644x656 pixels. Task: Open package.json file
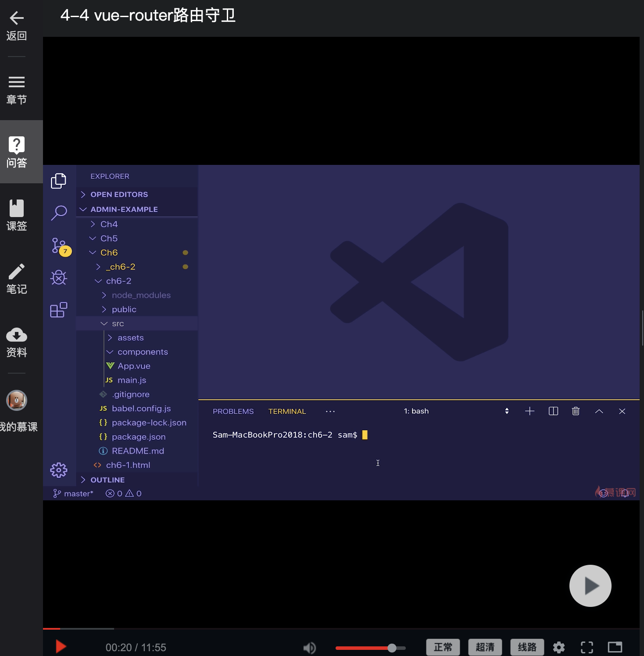point(137,437)
